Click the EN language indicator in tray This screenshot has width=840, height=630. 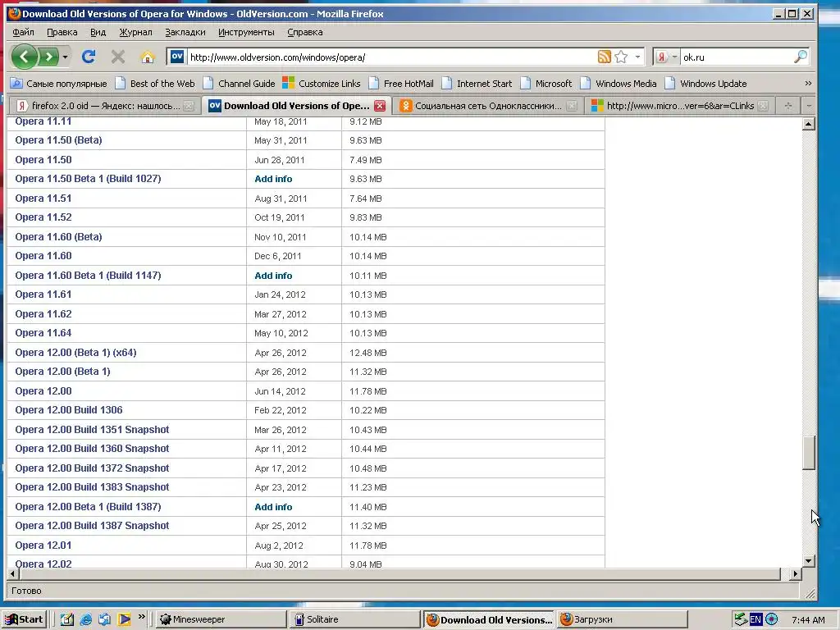[x=756, y=619]
